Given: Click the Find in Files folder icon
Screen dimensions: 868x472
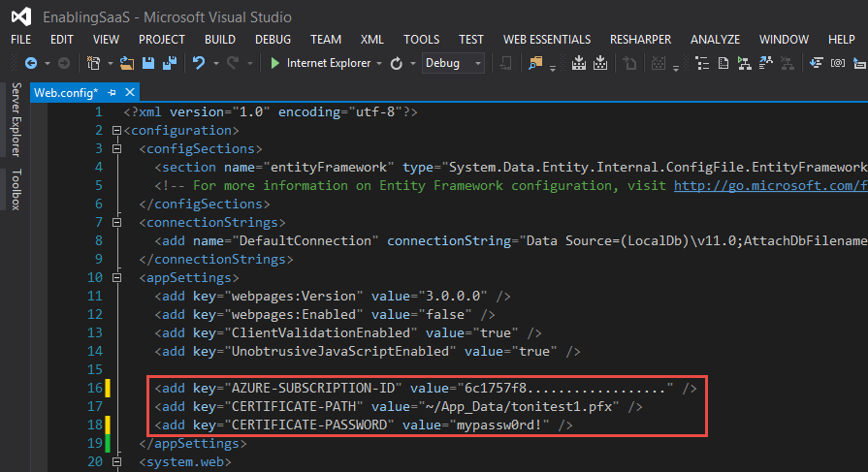Looking at the screenshot, I should [535, 63].
